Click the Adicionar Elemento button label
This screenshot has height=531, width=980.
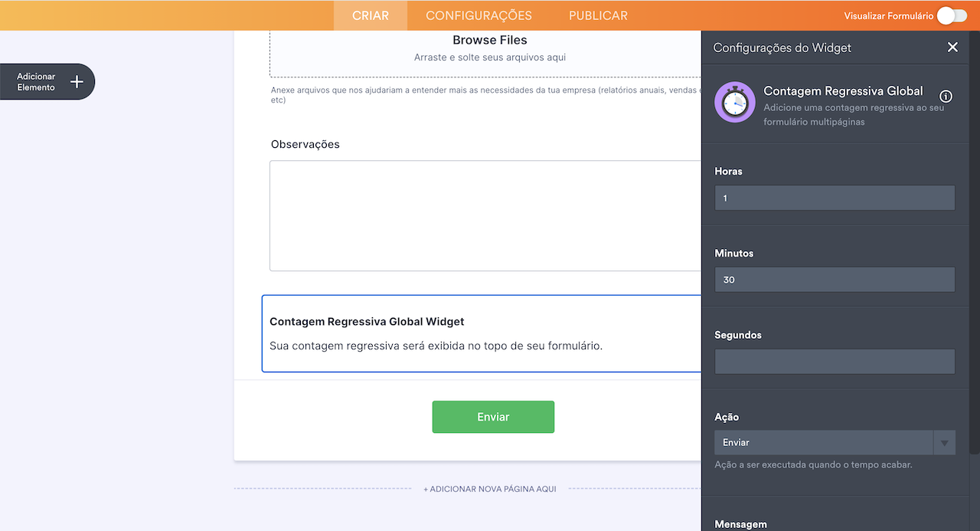pyautogui.click(x=36, y=82)
